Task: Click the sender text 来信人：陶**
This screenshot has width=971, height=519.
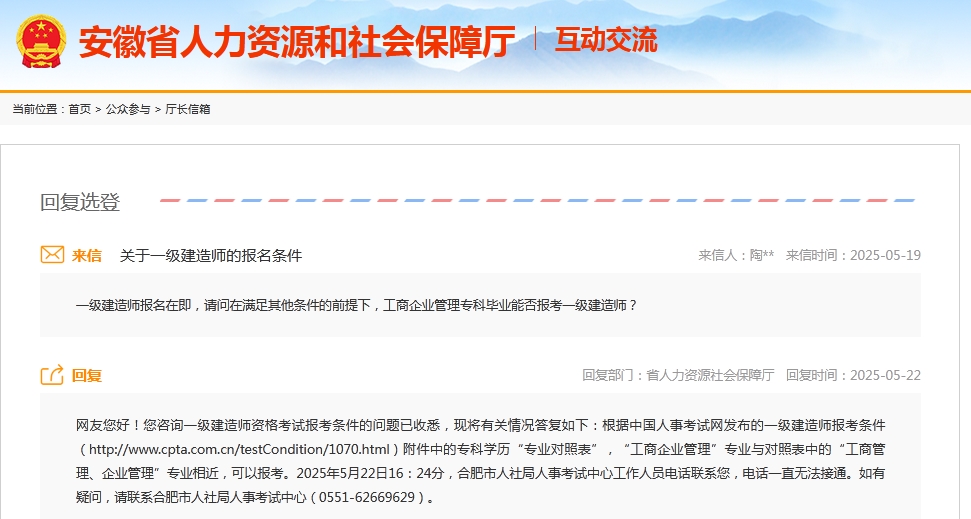Action: point(736,255)
